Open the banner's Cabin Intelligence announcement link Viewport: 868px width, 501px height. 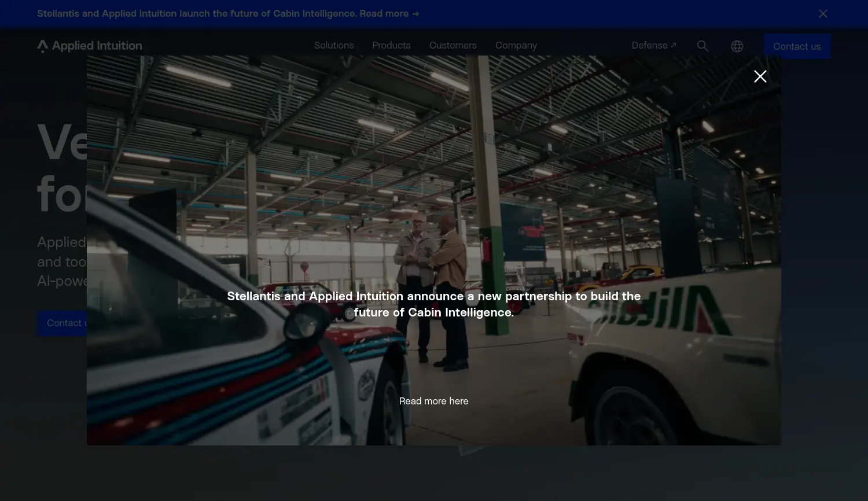[x=223, y=13]
